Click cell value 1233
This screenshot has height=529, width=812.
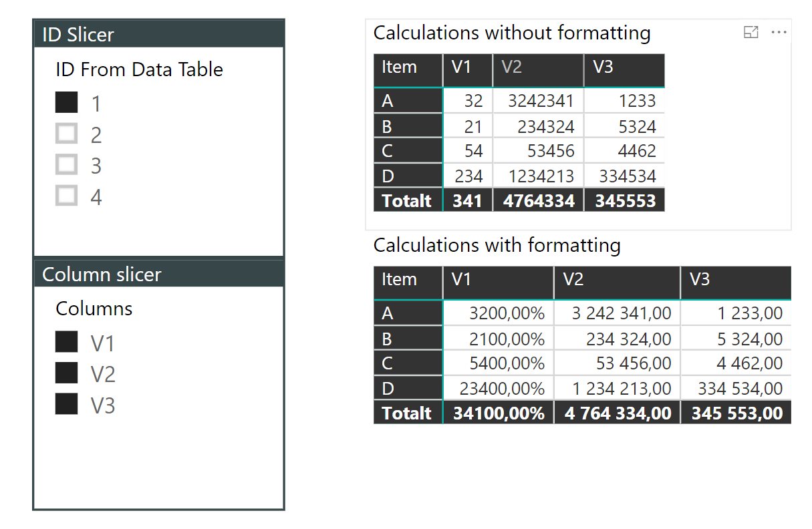[x=636, y=101]
